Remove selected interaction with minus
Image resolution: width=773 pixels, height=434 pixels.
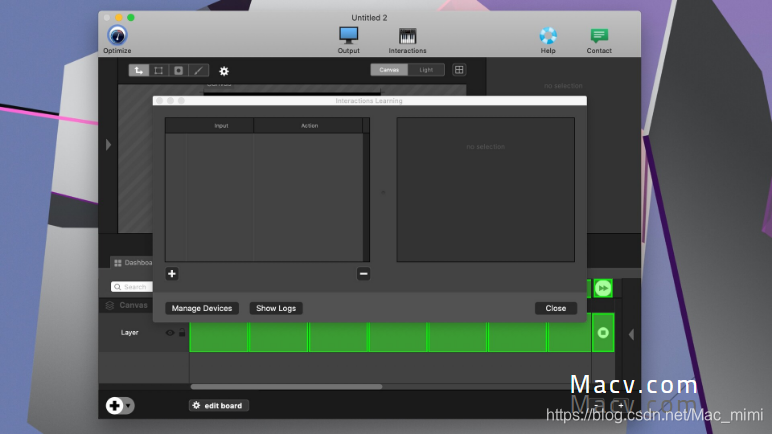(x=363, y=274)
